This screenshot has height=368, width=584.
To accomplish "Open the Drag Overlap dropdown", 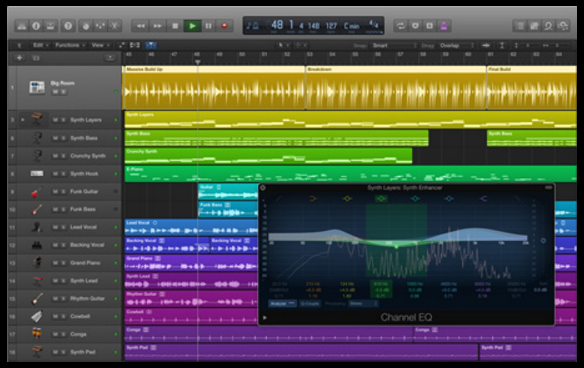I will (457, 45).
